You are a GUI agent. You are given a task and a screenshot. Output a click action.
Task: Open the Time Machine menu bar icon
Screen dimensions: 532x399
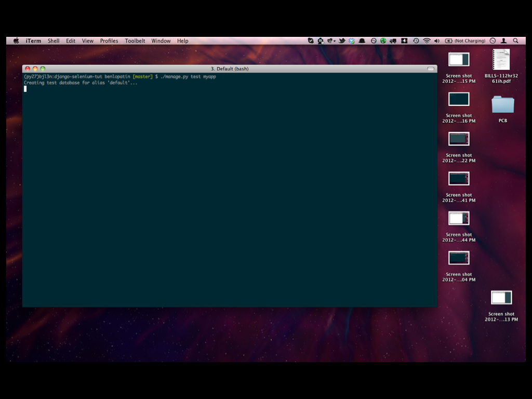click(x=416, y=41)
